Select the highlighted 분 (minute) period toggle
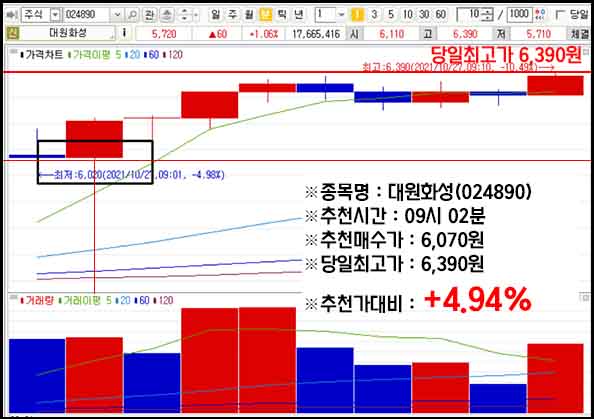The height and width of the screenshot is (419, 594). pyautogui.click(x=266, y=15)
